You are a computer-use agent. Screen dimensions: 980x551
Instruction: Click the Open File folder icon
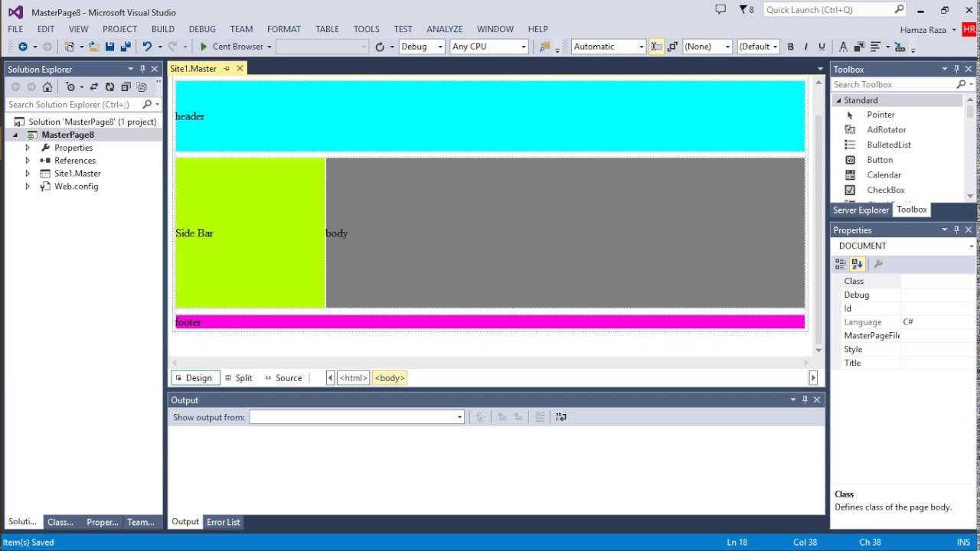pos(93,47)
